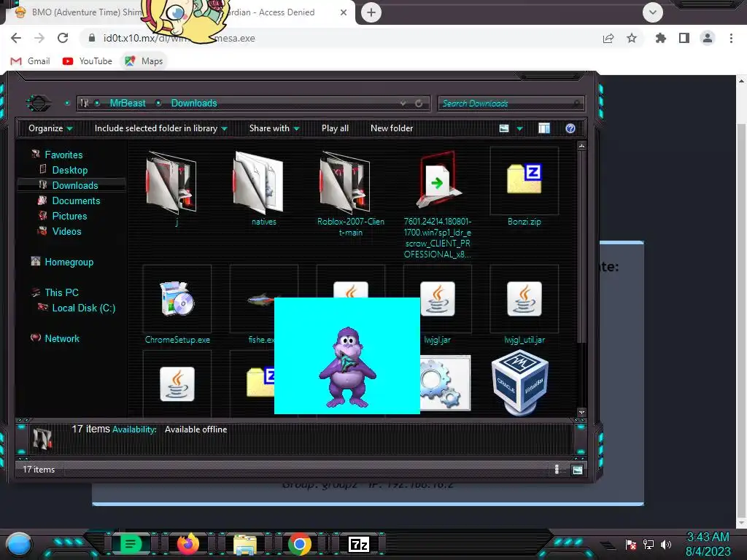Image resolution: width=747 pixels, height=560 pixels.
Task: Open the Organize menu
Action: point(50,128)
